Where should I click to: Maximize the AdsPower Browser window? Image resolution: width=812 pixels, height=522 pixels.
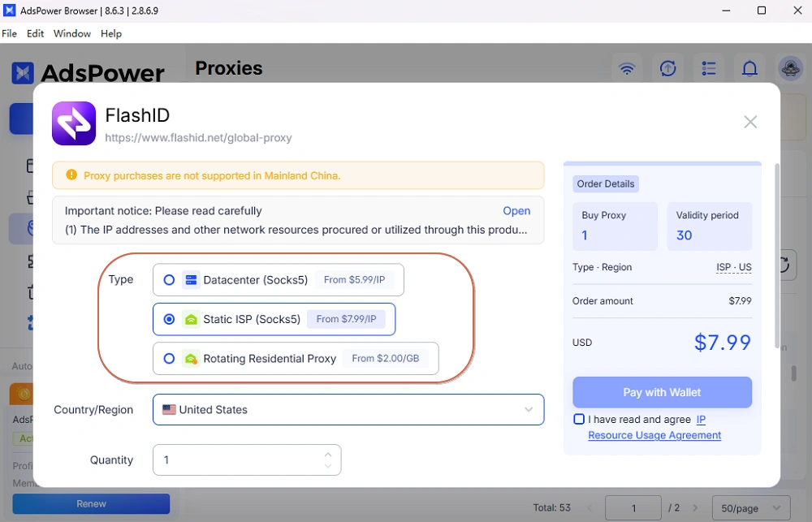click(762, 11)
